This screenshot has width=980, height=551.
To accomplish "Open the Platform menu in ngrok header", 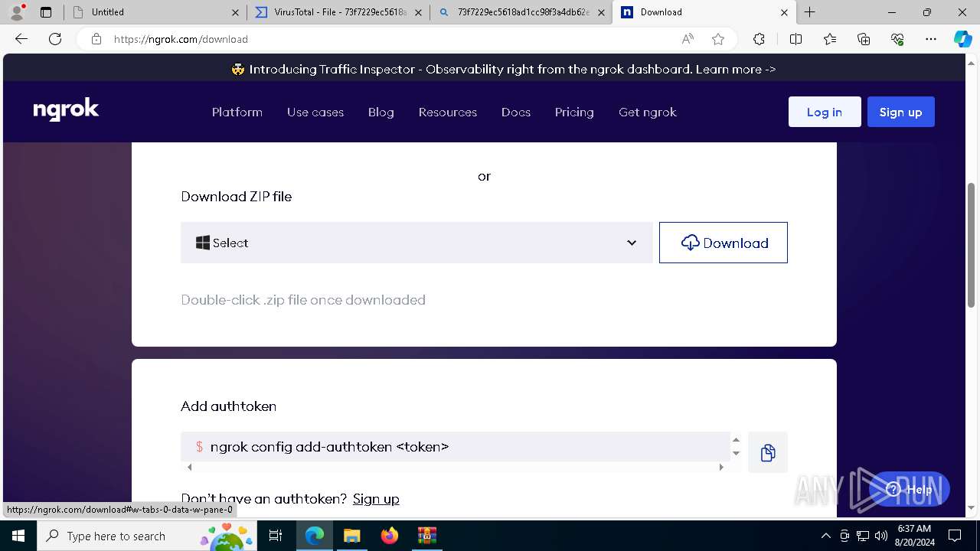I will (237, 112).
